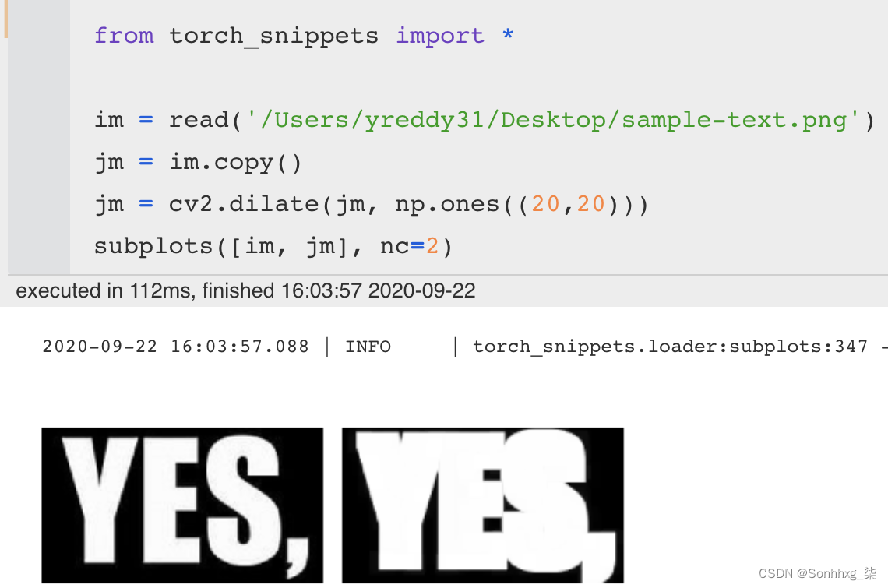Click the torch_snippets.loader:subplots:347 log source

click(x=670, y=346)
